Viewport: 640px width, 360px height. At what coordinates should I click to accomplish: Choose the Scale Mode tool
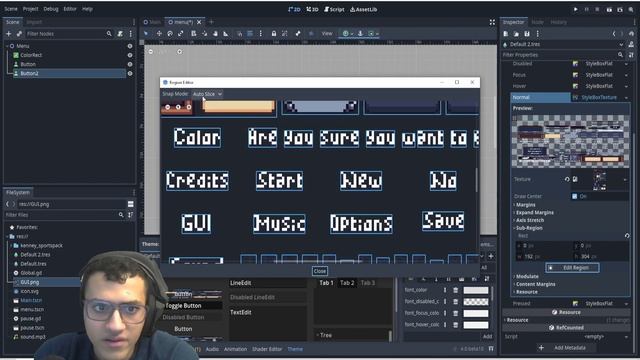[181, 33]
